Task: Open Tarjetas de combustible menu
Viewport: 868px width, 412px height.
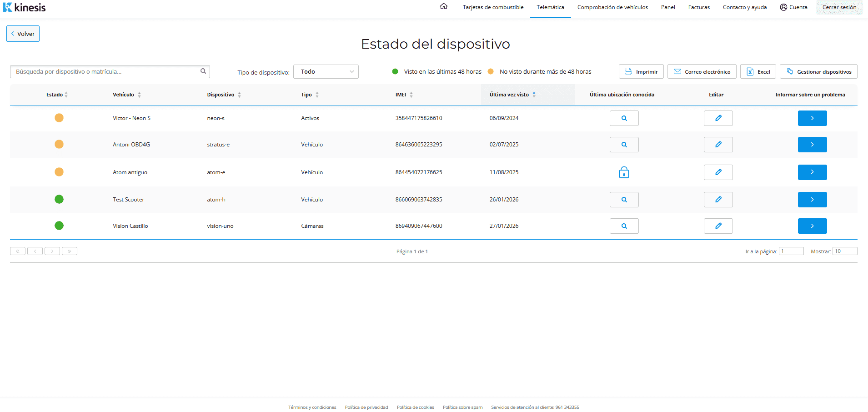Action: pyautogui.click(x=493, y=7)
